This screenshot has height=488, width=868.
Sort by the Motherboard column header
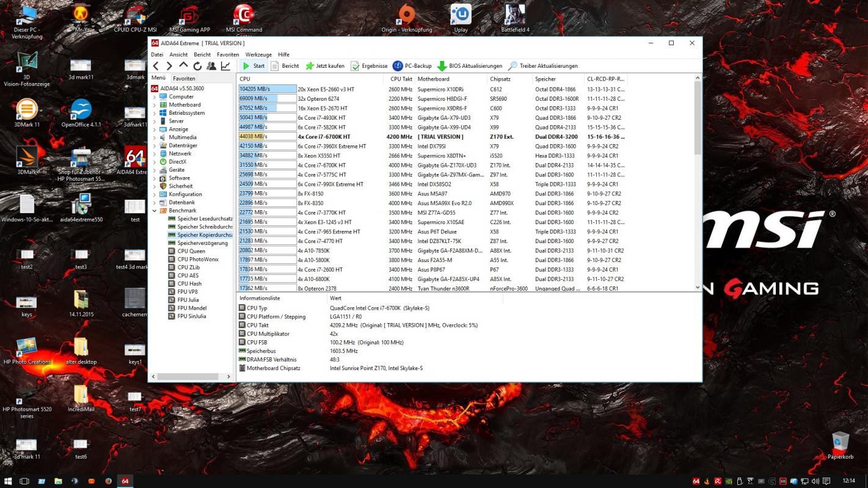451,79
